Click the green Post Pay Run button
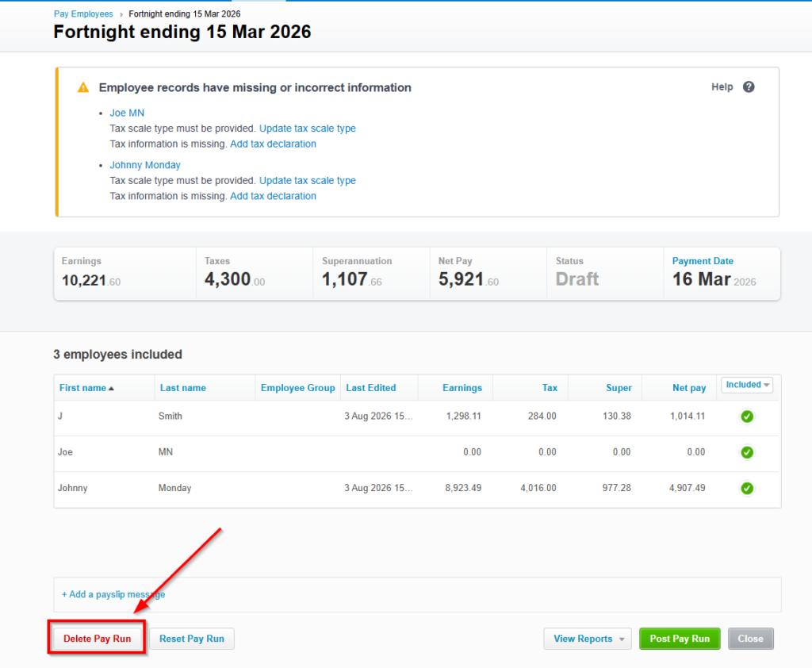The height and width of the screenshot is (668, 812). click(x=680, y=639)
